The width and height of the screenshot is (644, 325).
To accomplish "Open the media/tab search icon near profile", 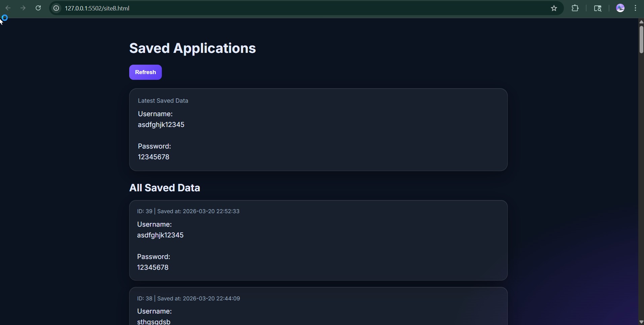I will (598, 8).
